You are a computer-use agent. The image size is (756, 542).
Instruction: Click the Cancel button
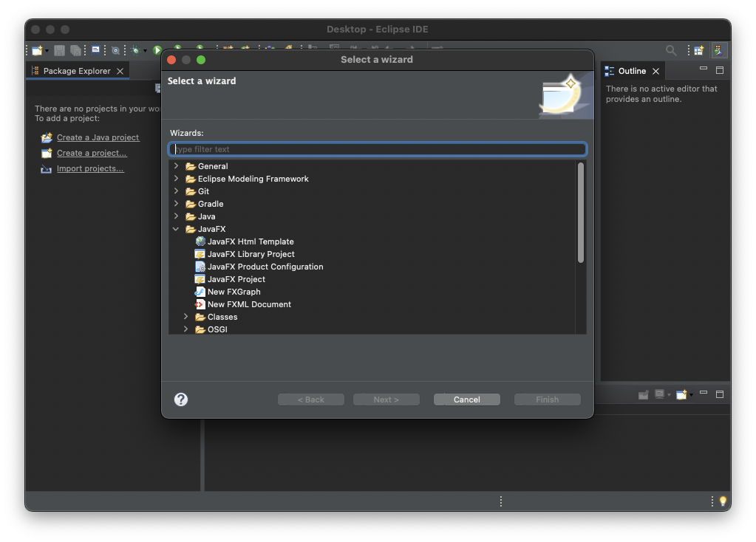click(467, 399)
